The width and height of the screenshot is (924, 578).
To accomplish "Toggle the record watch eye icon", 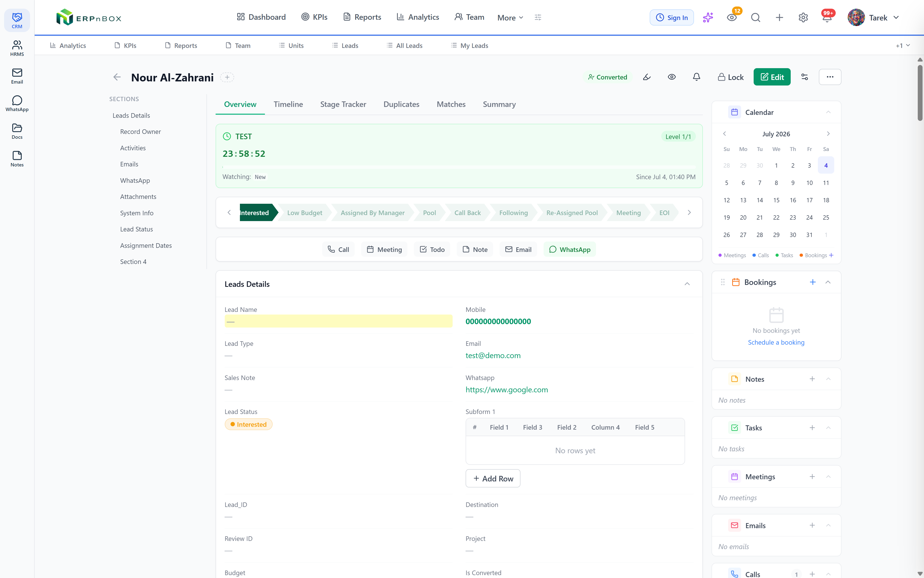I will [672, 77].
